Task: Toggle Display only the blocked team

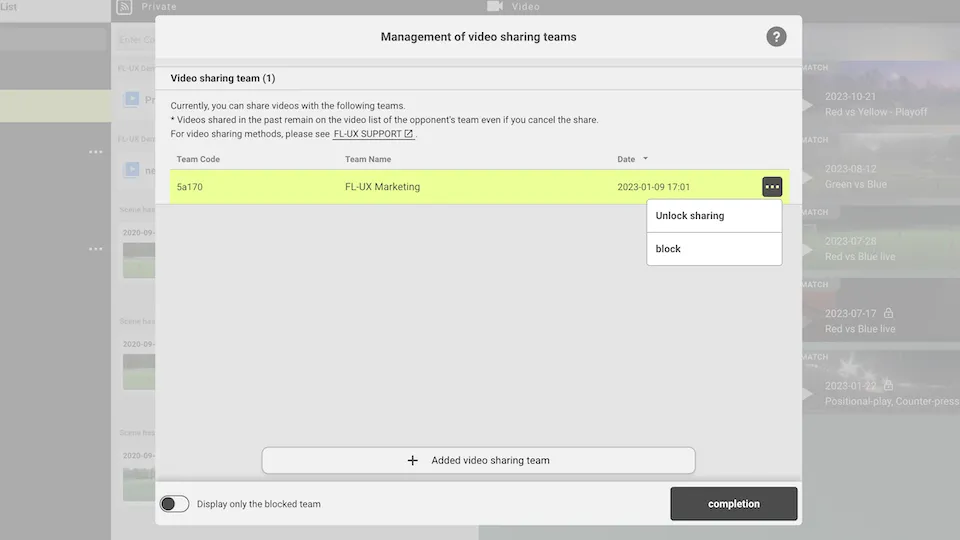Action: point(174,504)
